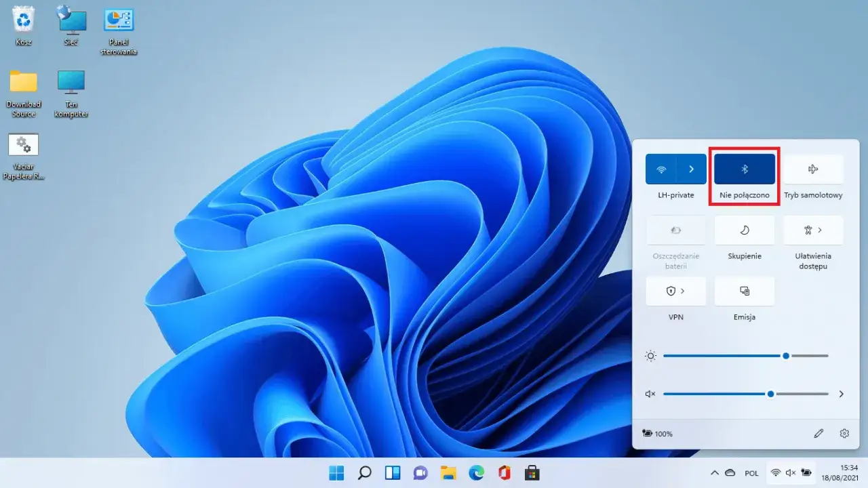Toggle Oszczędzanie baterii (Battery saver)
Image resolution: width=868 pixels, height=488 pixels.
click(x=676, y=230)
